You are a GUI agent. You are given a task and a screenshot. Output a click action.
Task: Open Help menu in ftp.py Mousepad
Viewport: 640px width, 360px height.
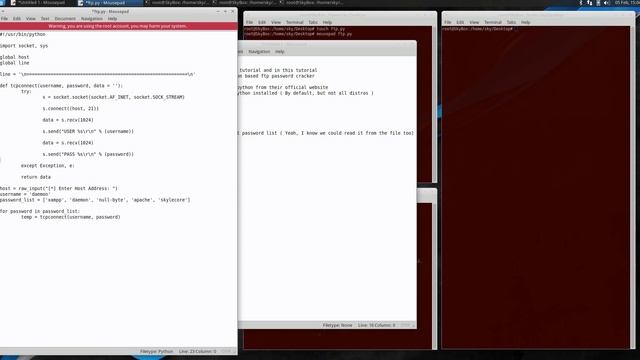pyautogui.click(x=113, y=19)
